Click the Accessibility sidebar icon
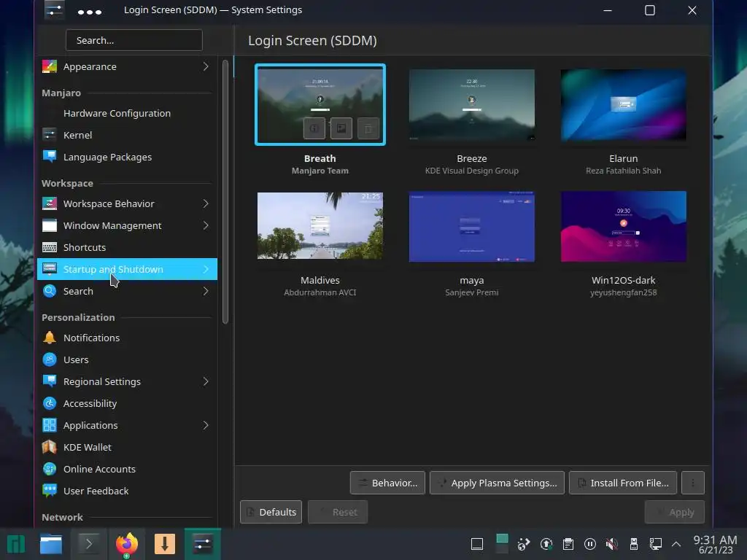 pyautogui.click(x=50, y=403)
